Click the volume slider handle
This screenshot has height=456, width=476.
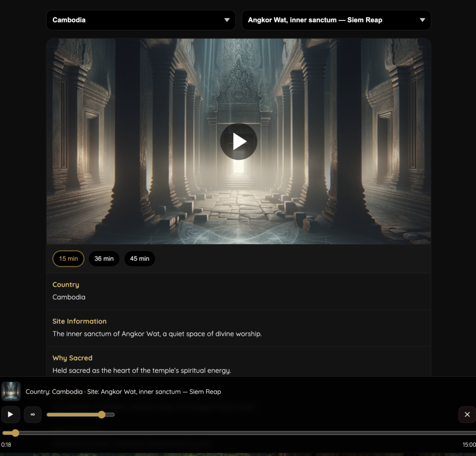(x=102, y=415)
